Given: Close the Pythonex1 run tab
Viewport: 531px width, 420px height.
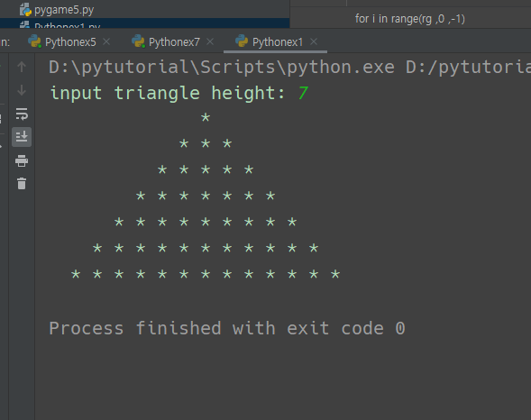Looking at the screenshot, I should (314, 41).
